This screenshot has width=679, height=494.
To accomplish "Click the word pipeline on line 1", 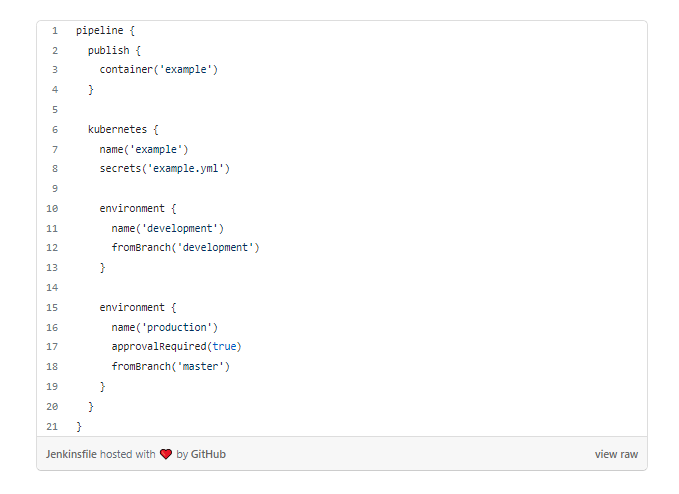I will click(100, 31).
